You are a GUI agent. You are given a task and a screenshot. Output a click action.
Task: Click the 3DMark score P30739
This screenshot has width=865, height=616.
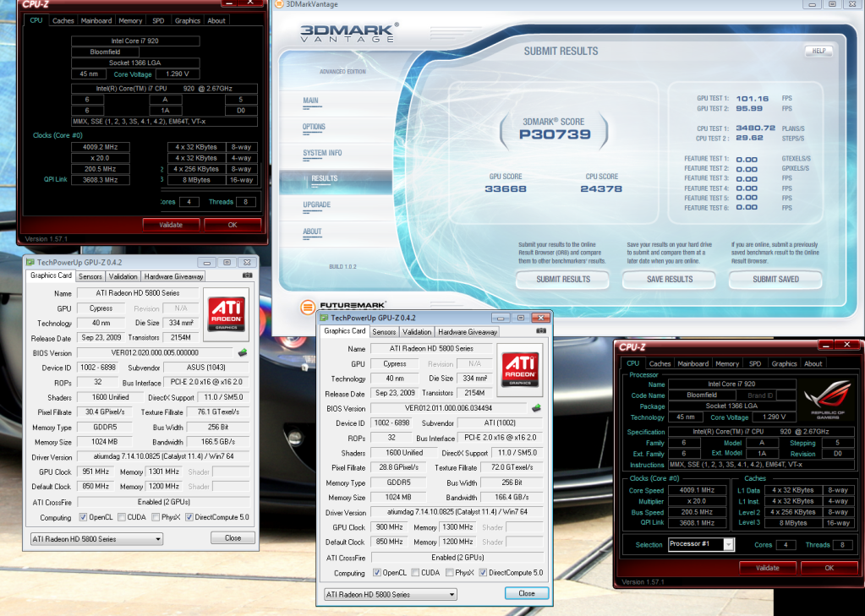pos(555,134)
